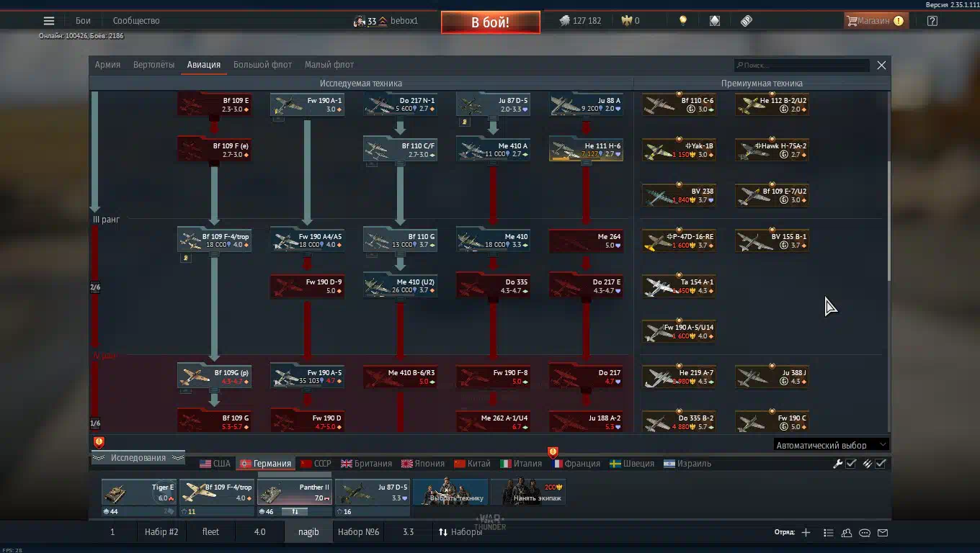Click the squad invite plus icon
The width and height of the screenshot is (980, 553).
tap(806, 533)
